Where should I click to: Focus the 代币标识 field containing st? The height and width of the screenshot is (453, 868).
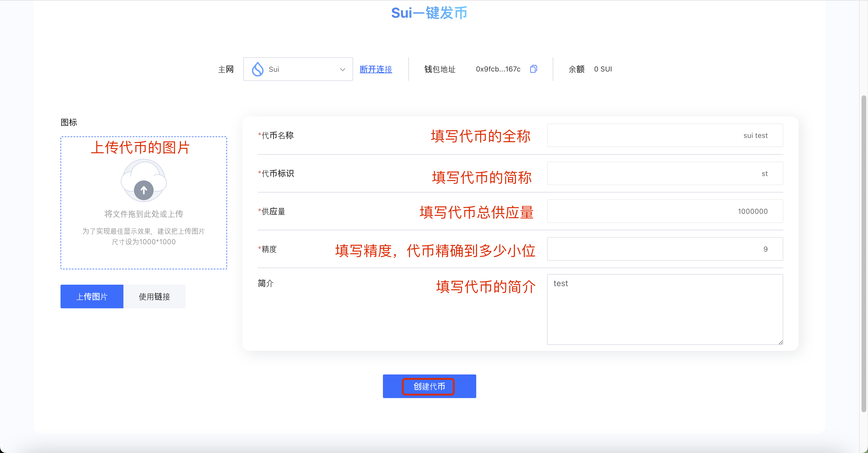665,173
